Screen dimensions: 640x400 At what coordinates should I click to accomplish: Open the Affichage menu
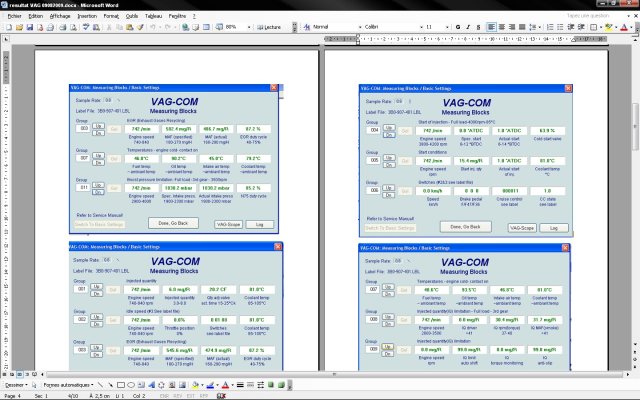point(60,16)
